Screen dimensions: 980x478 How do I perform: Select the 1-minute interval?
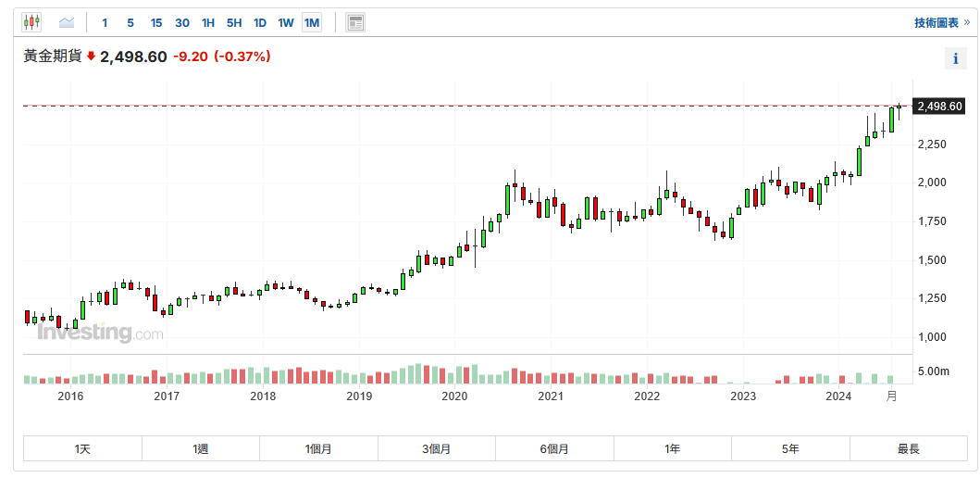point(105,22)
